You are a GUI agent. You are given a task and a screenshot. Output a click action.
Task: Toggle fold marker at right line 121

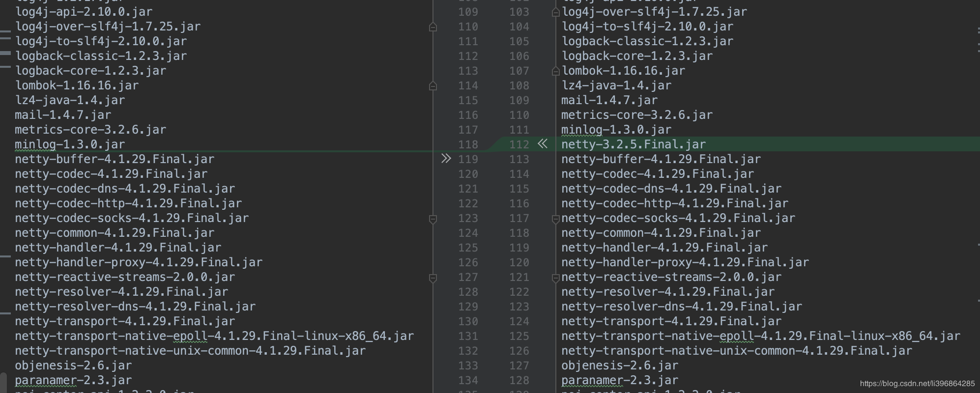[x=556, y=278]
